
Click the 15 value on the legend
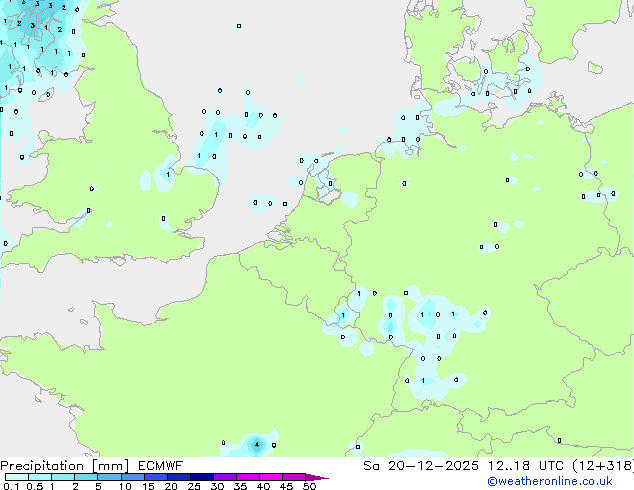click(x=148, y=486)
